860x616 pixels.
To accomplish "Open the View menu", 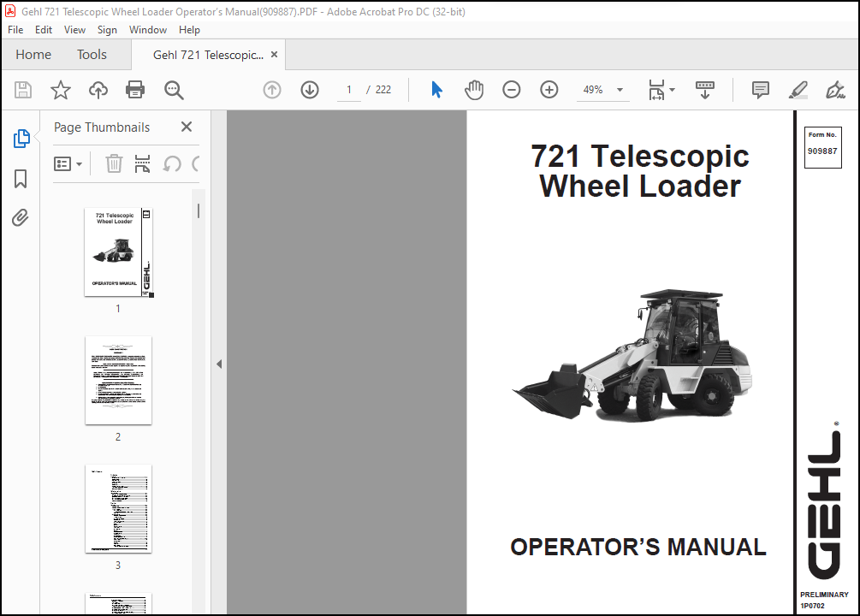I will point(74,30).
